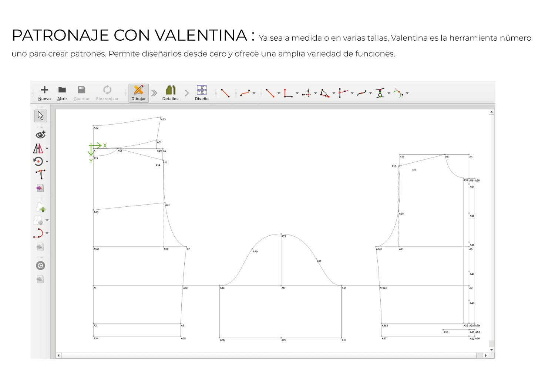Select the hourglass-shaped dart tool
Viewport: 555px width, 392px height.
(380, 93)
